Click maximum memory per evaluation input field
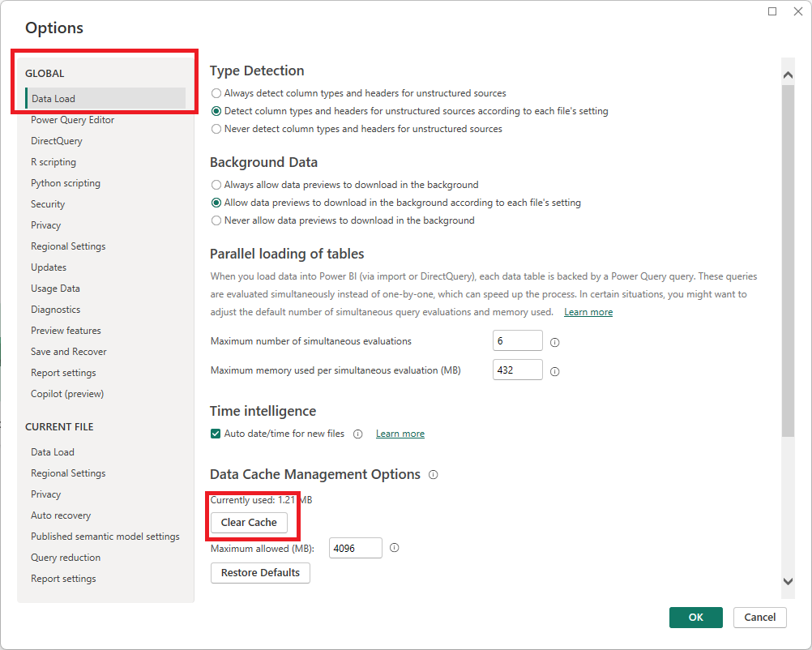Screen dimensions: 812x650 coord(517,370)
